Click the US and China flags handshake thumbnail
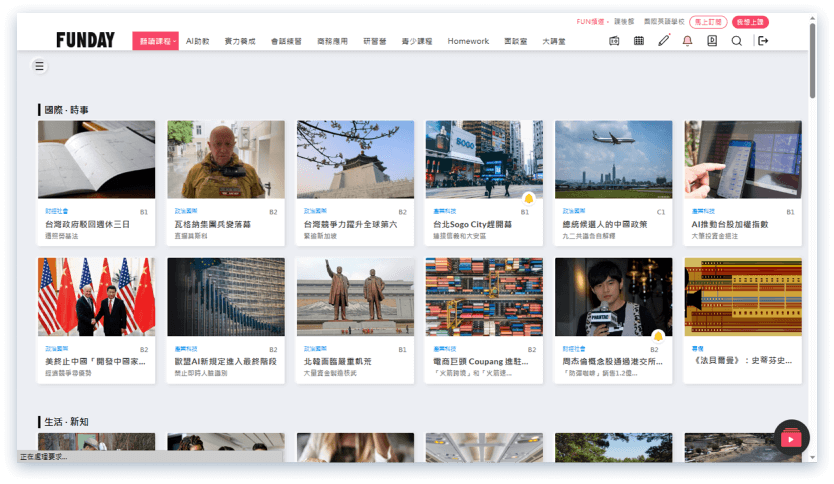The width and height of the screenshot is (834, 484). [x=96, y=297]
